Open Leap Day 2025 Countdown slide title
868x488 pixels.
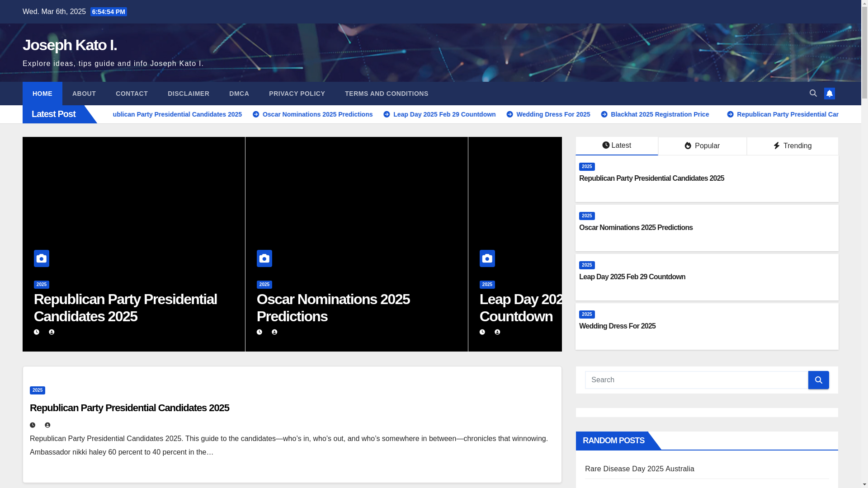520,308
